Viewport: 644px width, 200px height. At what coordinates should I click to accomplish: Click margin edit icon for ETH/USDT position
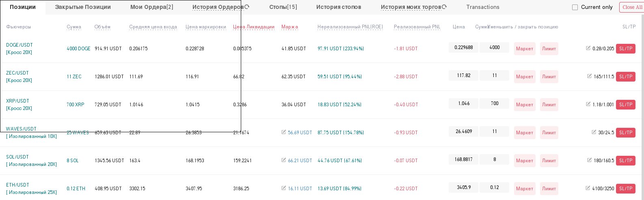click(x=284, y=188)
